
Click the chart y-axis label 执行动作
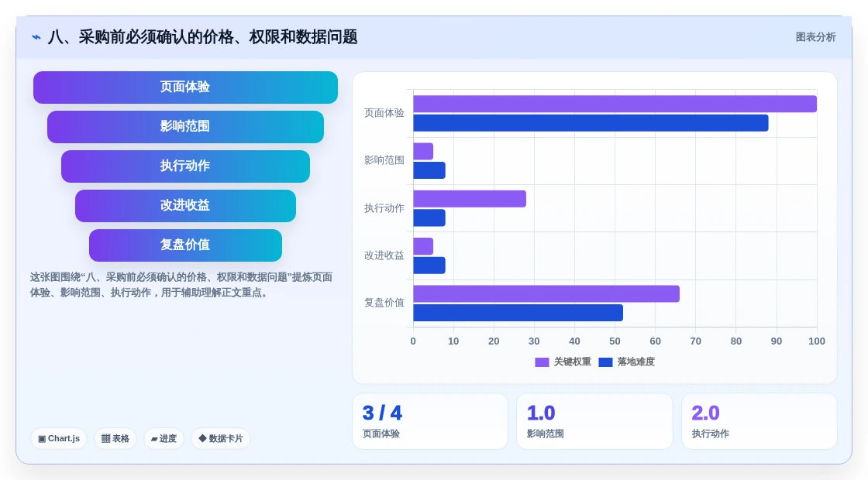[384, 208]
